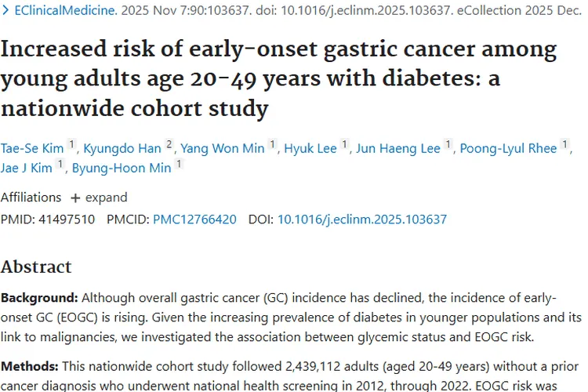The image size is (588, 392).
Task: Open author Hyuk Lee's link
Action: click(310, 149)
